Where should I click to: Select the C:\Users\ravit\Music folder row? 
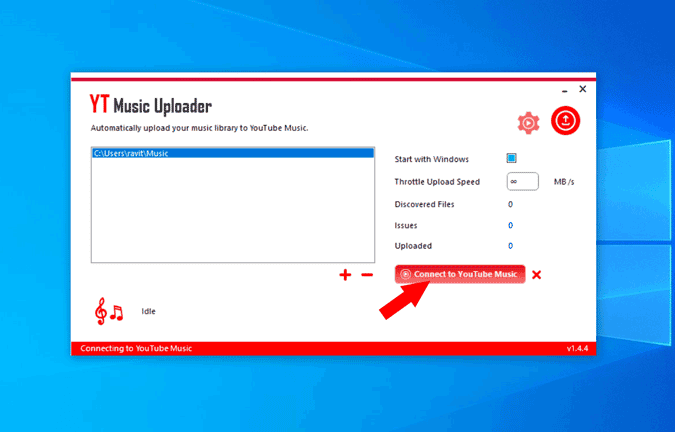(232, 153)
